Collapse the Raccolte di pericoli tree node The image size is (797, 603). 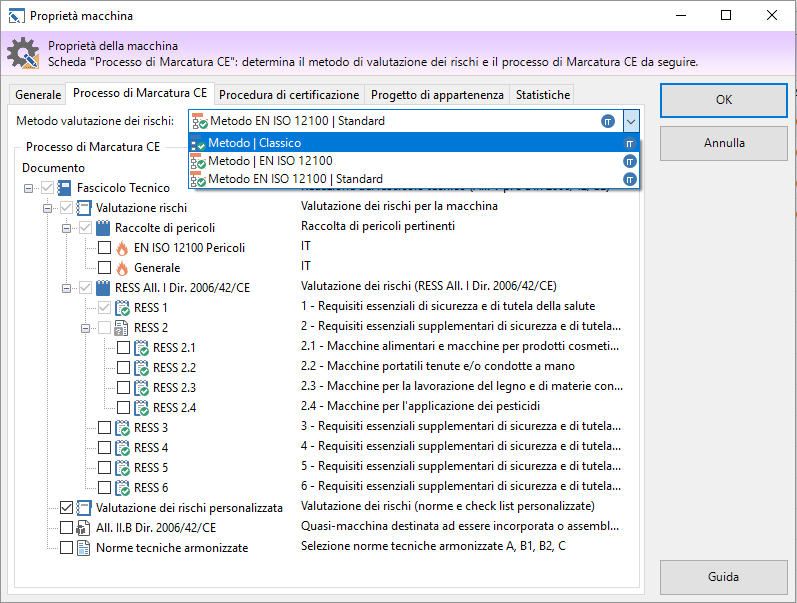[66, 228]
